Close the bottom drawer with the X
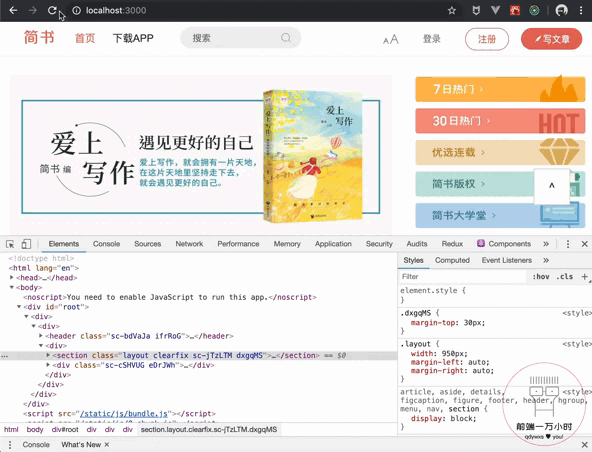Screen dimensions: 592x452 [584, 444]
